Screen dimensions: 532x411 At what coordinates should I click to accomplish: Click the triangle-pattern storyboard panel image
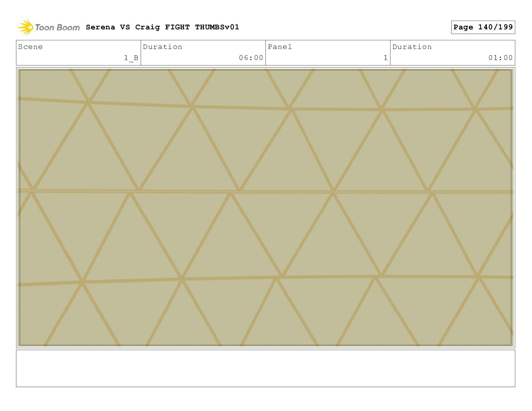(x=265, y=208)
